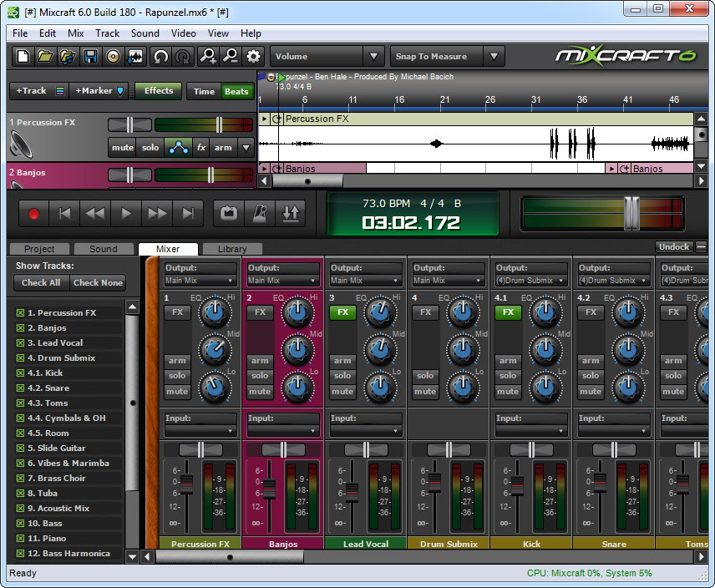Click the Zoom in magnifier icon
The height and width of the screenshot is (588, 715).
(208, 57)
